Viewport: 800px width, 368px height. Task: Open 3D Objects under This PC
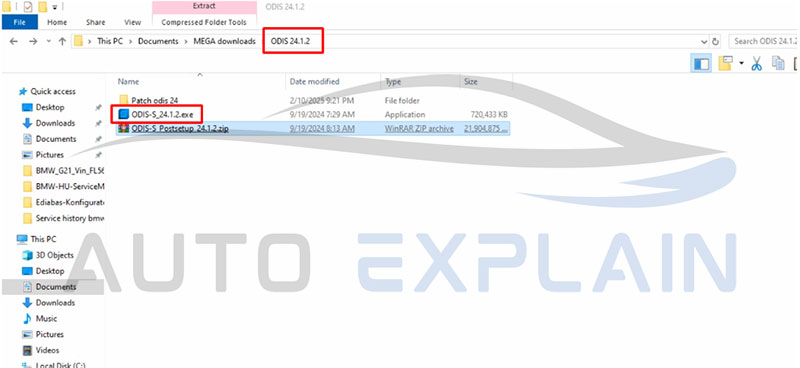coord(55,255)
